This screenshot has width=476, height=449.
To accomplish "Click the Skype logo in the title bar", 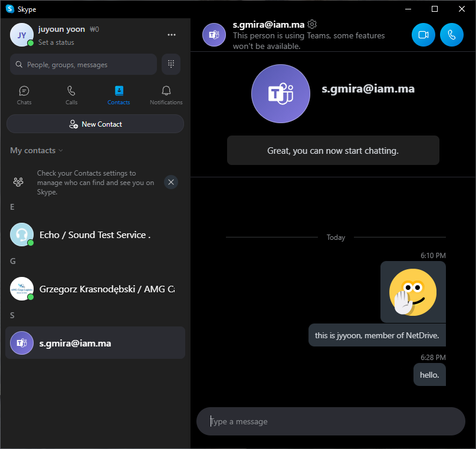I will click(x=10, y=9).
